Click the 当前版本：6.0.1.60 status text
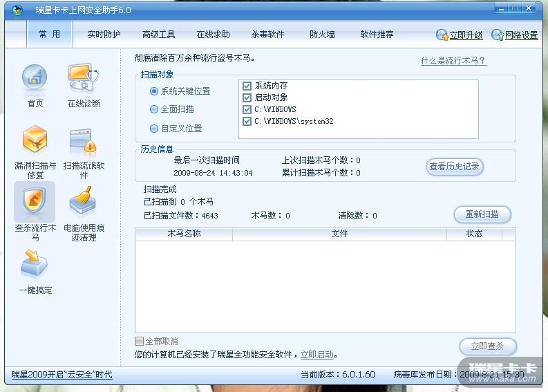 (338, 375)
